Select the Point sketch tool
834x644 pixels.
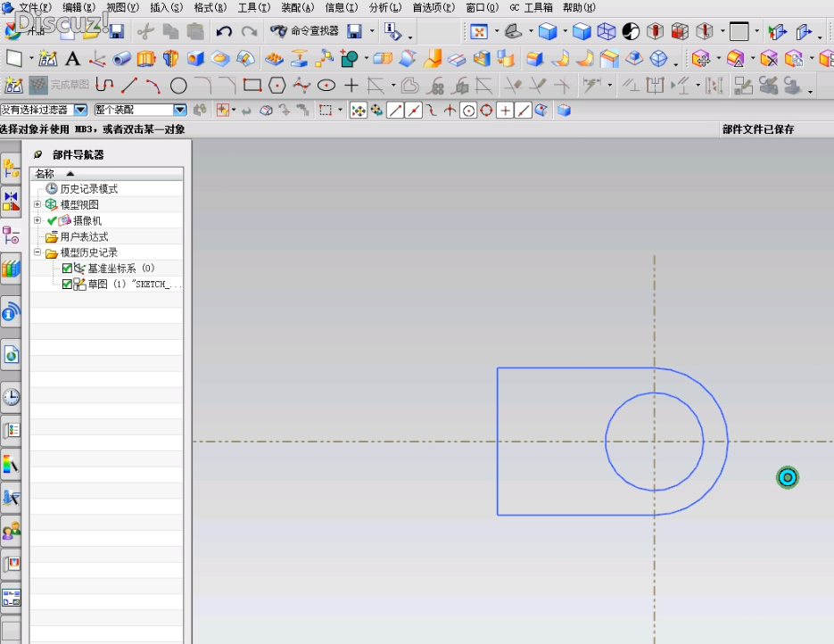(351, 85)
